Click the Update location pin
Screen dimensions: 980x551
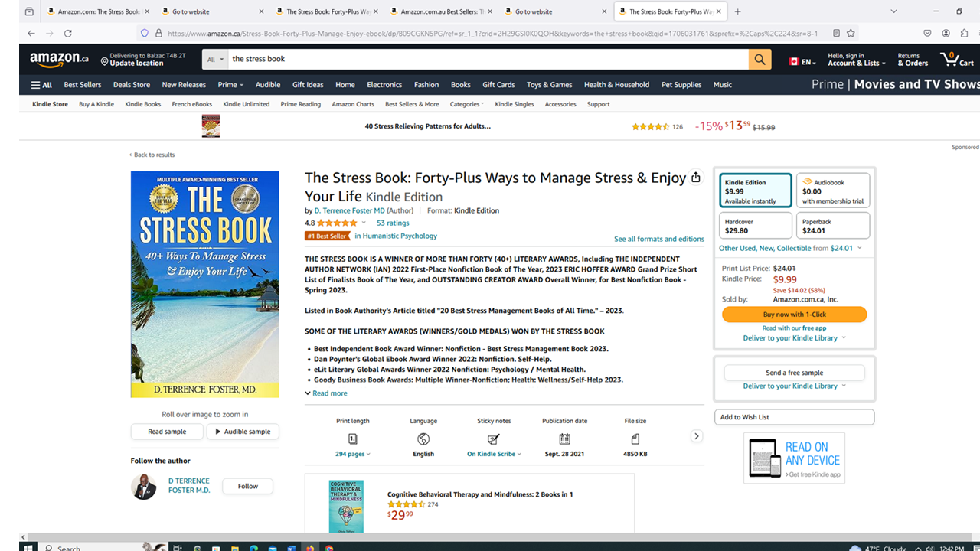(x=104, y=61)
